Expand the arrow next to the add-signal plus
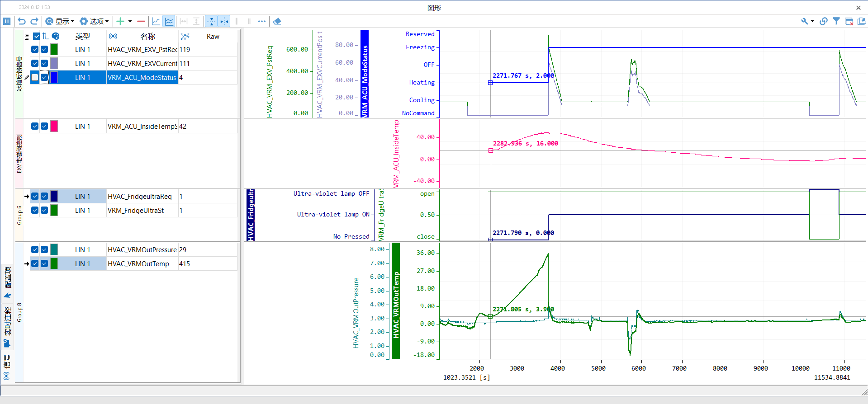This screenshot has height=404, width=868. [130, 21]
